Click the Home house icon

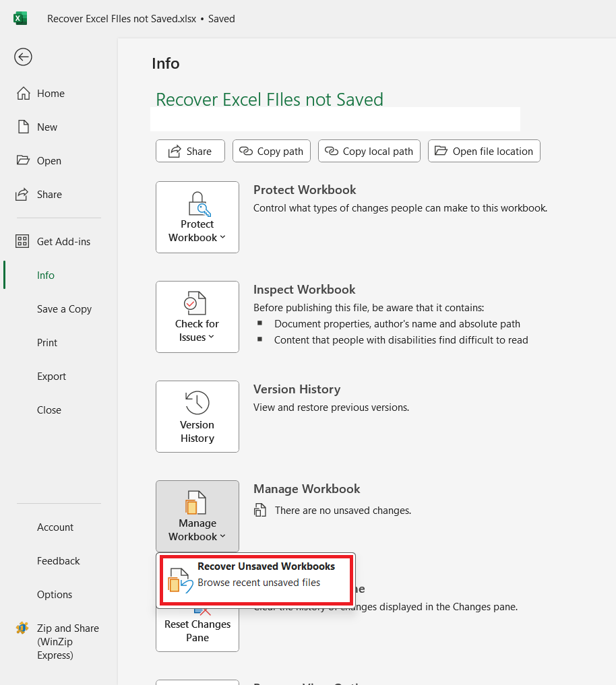pos(24,93)
